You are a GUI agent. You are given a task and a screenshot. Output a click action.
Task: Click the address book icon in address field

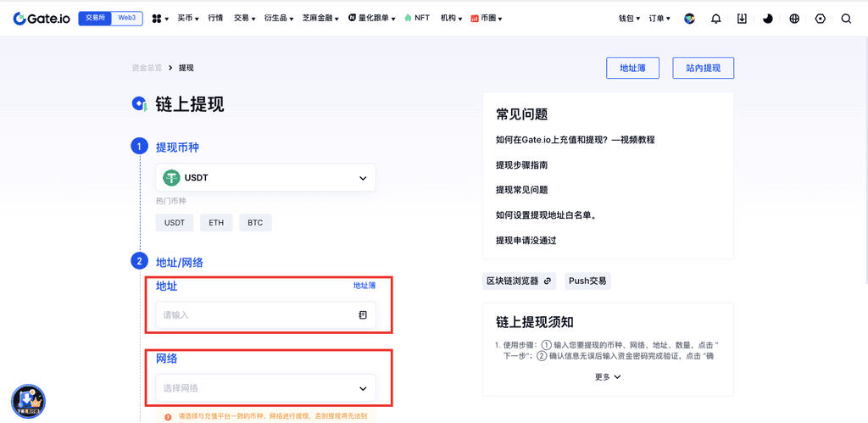coord(363,315)
